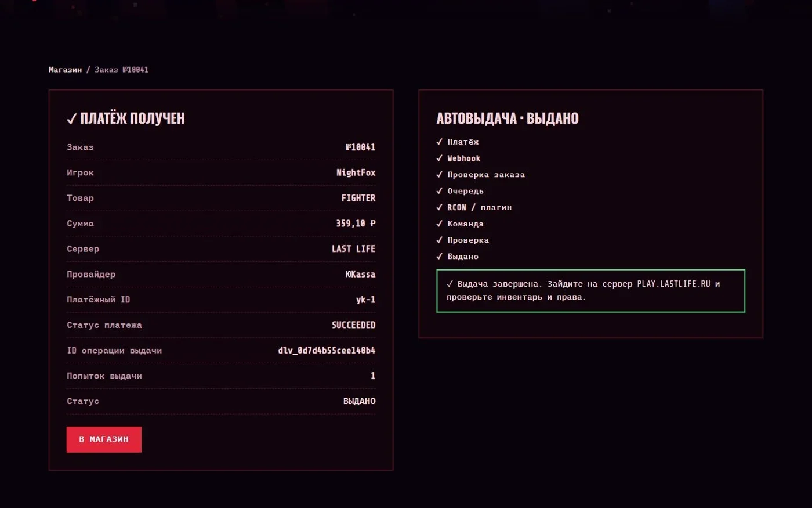Screen dimensions: 812x508
Task: Open the 'Магазин' breadcrumb link
Action: pos(65,70)
